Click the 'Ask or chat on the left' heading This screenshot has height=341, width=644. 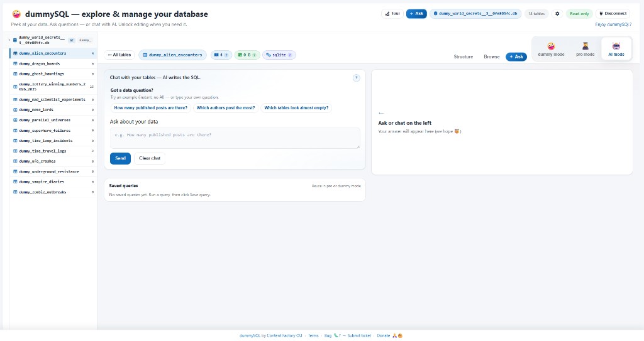pos(404,123)
